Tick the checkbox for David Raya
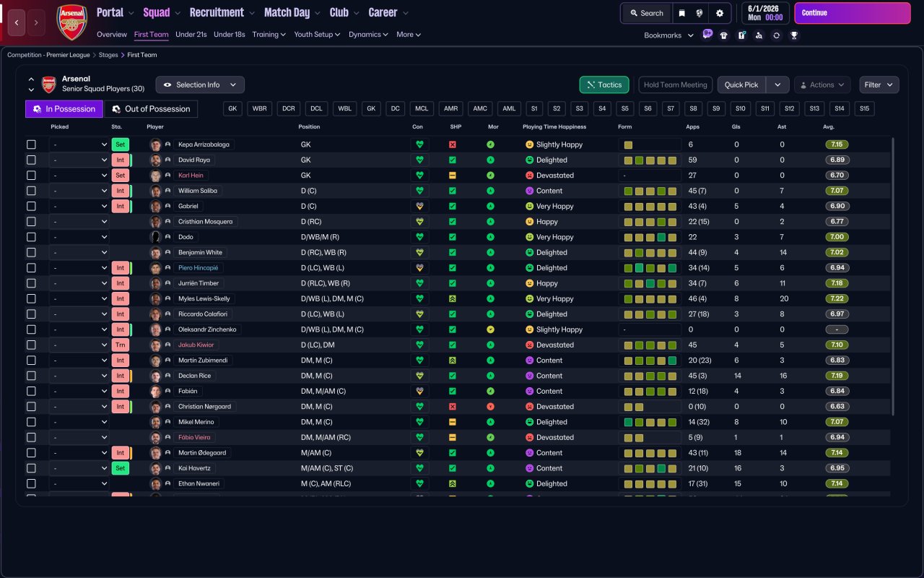Screen dimensions: 924x578 point(31,160)
